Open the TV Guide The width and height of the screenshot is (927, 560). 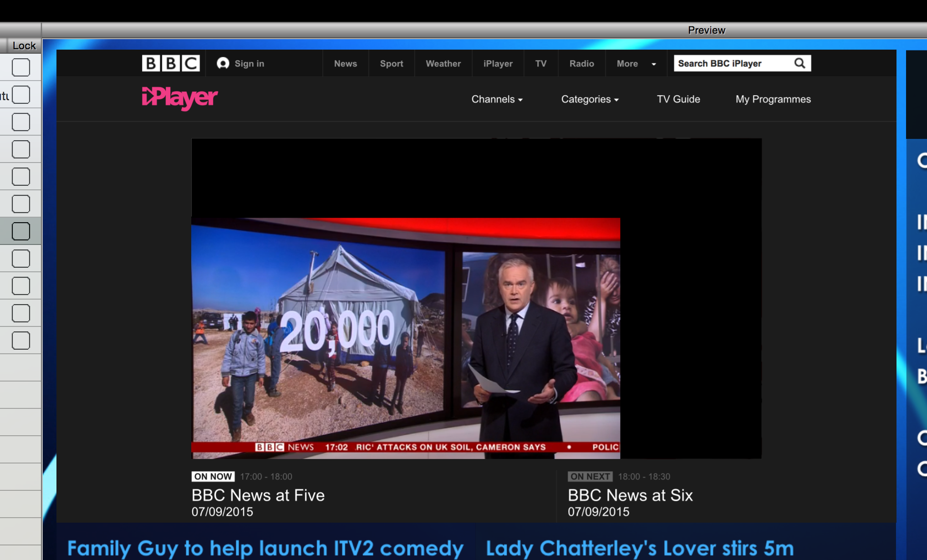click(x=678, y=99)
